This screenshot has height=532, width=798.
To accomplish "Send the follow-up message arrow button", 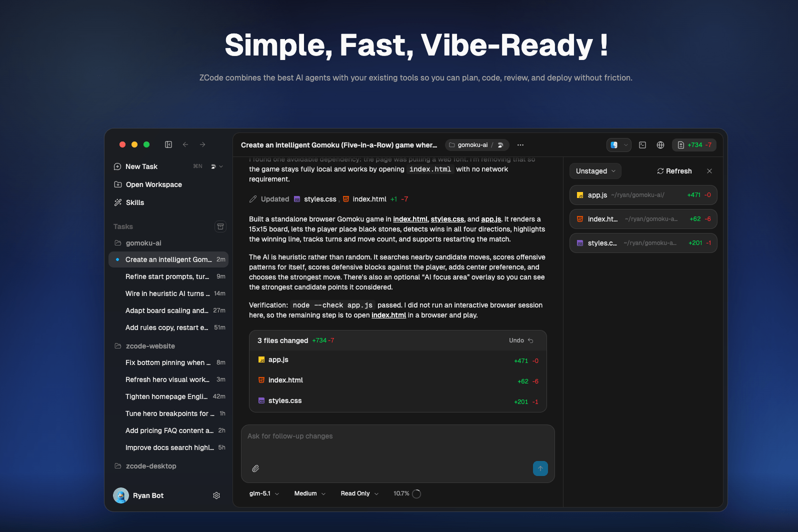I will point(540,468).
